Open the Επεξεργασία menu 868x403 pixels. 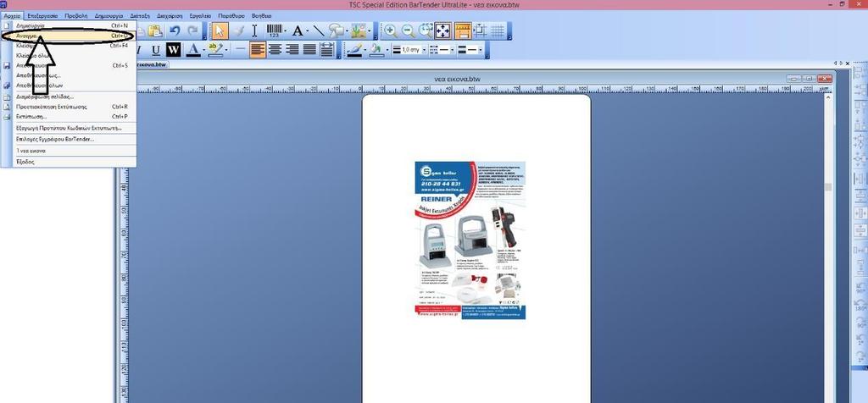click(x=42, y=16)
